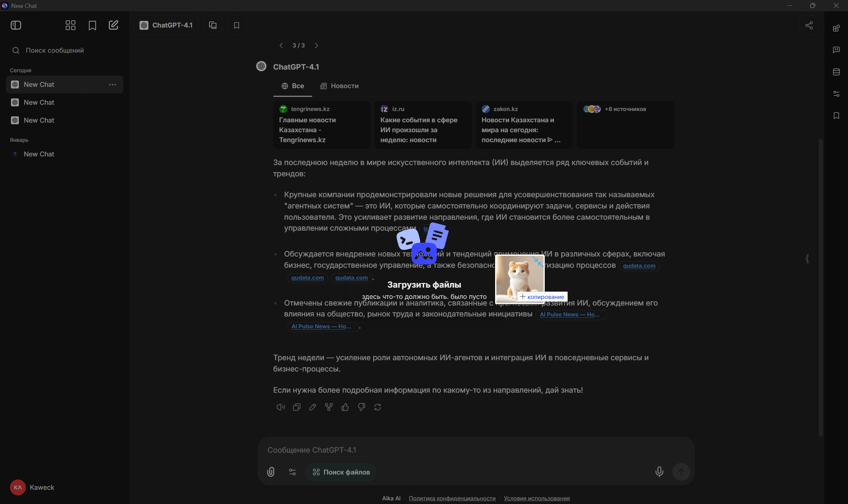Open the Kaweck user account menu
Screen dimensions: 848x504
(x=32, y=487)
